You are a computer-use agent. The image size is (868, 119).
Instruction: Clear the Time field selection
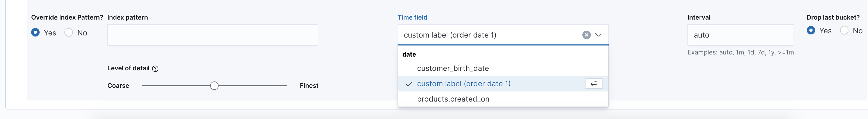[586, 35]
